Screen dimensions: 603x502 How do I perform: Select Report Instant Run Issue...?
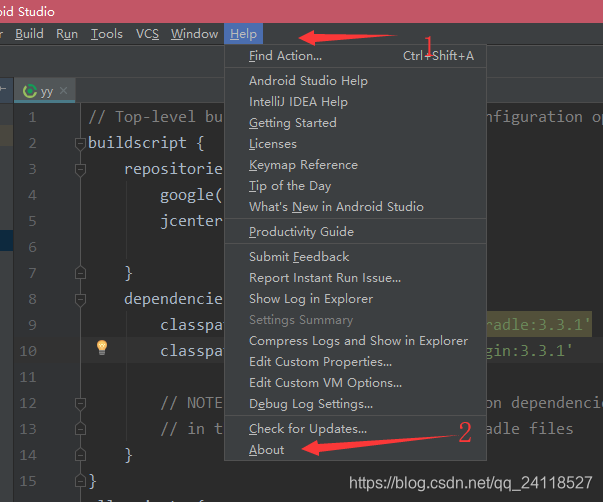pyautogui.click(x=355, y=278)
